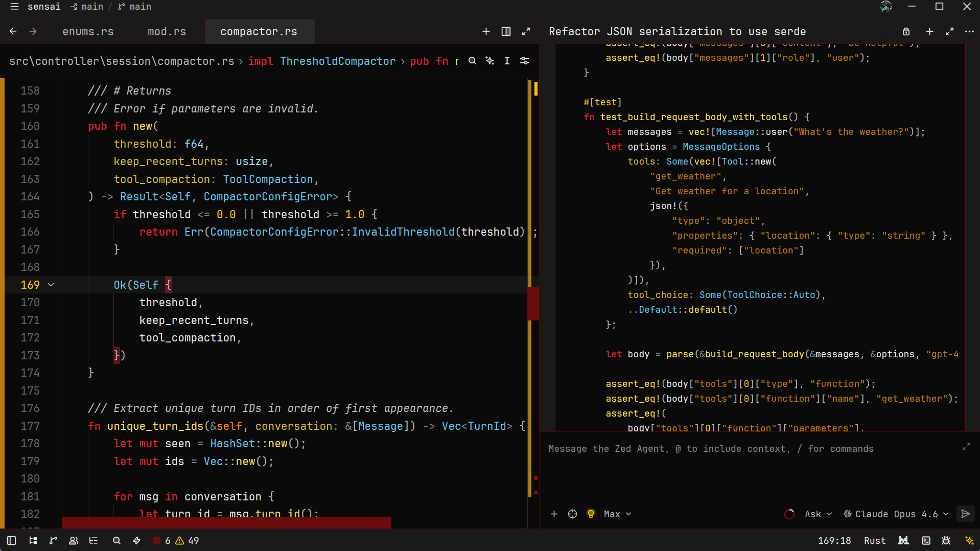Open editor controls settings sliders icon
This screenshot has height=551, width=980.
[x=524, y=61]
